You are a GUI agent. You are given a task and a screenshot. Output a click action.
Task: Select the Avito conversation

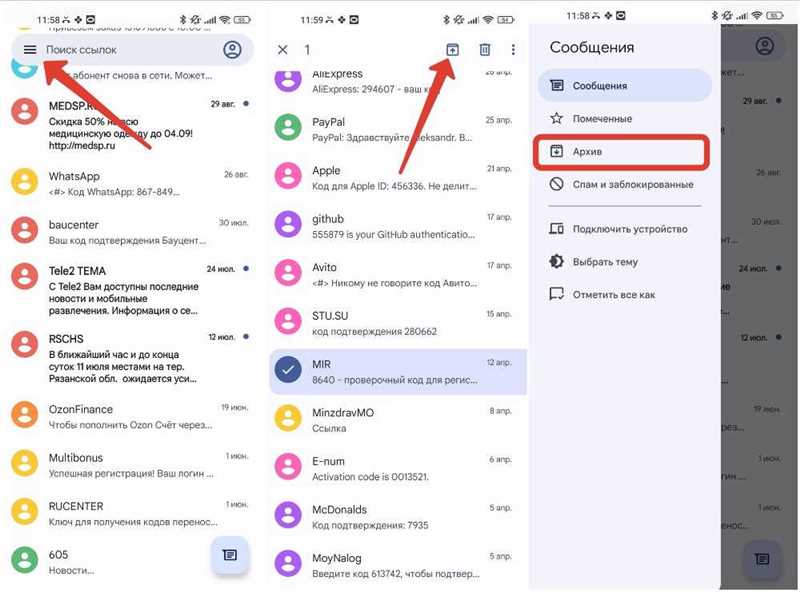click(x=397, y=274)
